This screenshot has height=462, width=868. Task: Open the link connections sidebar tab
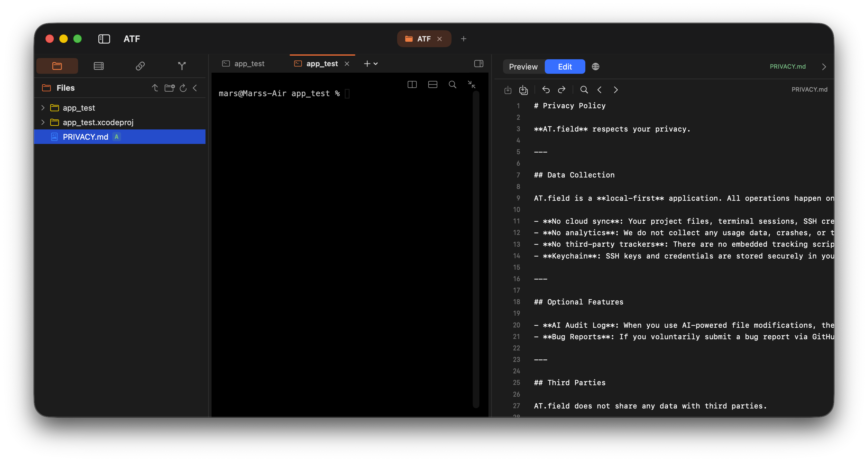140,66
